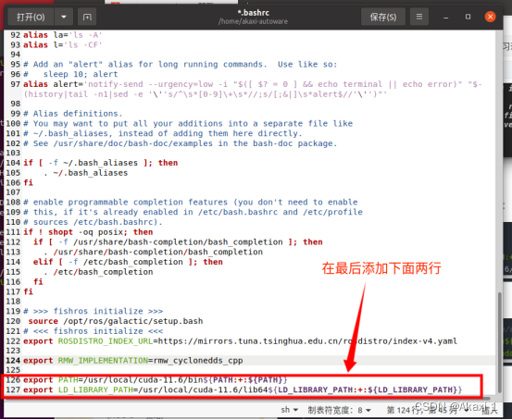Screen dimensions: 512x420
Task: Open the sh language selector dropdown
Action: 289,410
